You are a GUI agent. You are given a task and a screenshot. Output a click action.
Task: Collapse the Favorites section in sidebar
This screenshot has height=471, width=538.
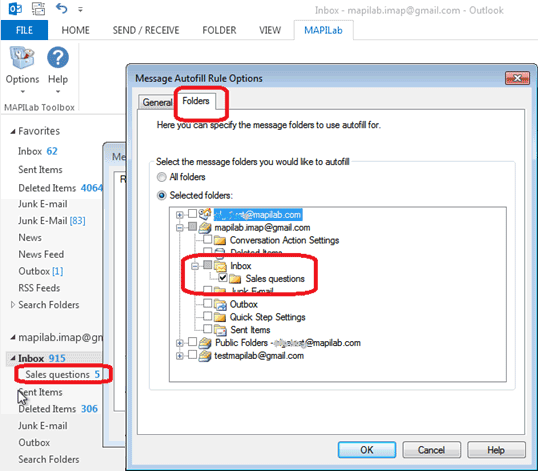(x=13, y=131)
